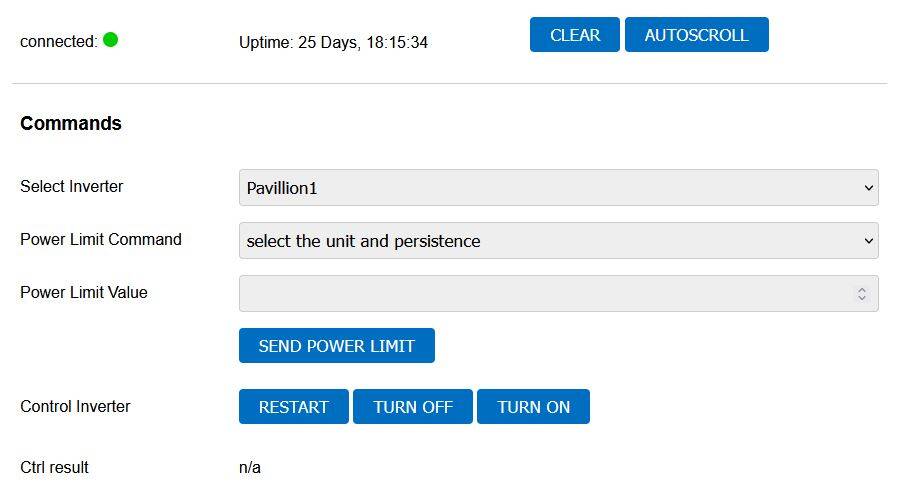Image resolution: width=921 pixels, height=491 pixels.
Task: Restart the selected inverter
Action: click(294, 406)
